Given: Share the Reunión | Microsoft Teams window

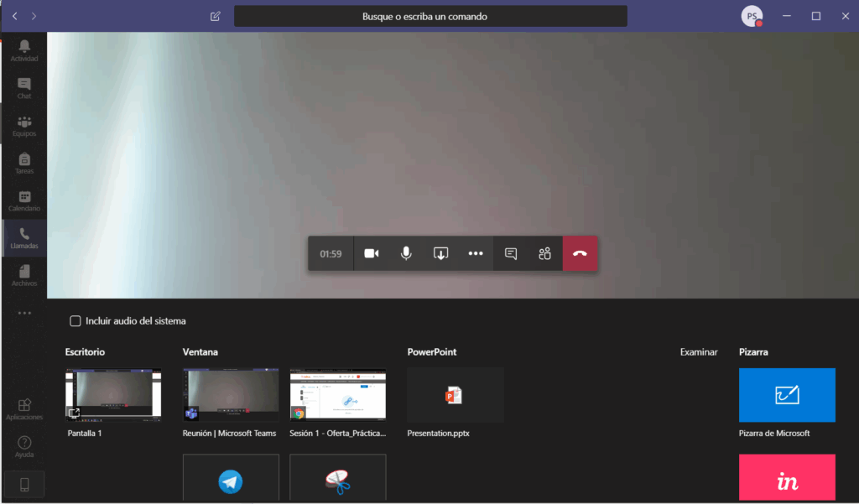Looking at the screenshot, I should [x=231, y=394].
